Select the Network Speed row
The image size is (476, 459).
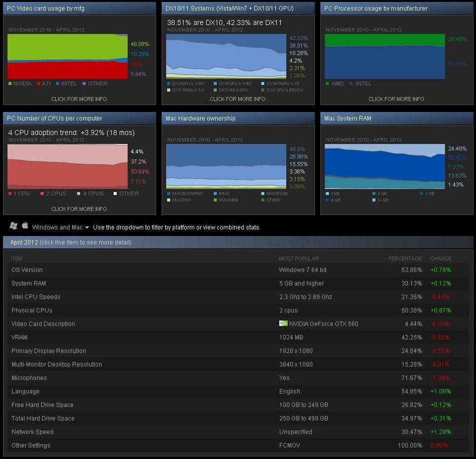coord(238,431)
